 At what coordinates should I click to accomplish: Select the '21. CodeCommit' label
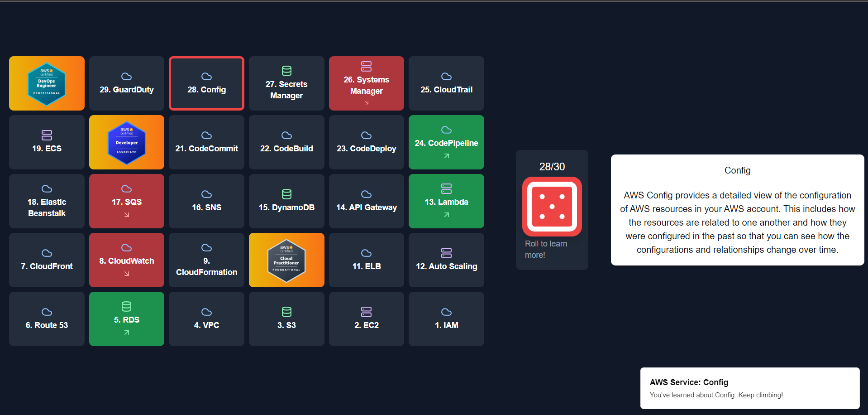(x=206, y=149)
